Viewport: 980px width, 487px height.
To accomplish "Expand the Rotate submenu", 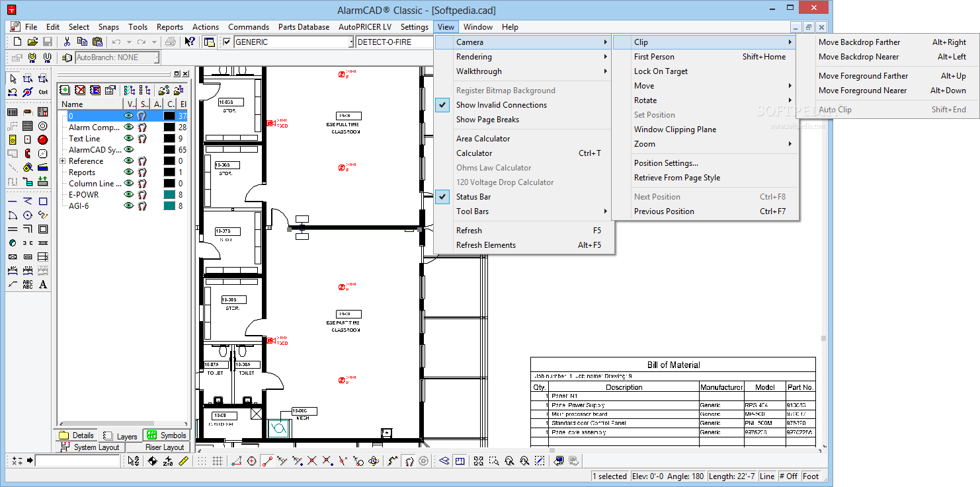I will [705, 100].
